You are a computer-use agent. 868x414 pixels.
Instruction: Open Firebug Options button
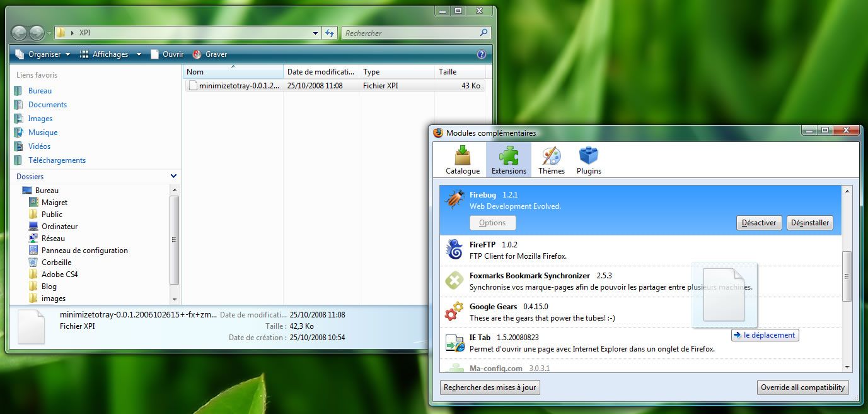[492, 223]
